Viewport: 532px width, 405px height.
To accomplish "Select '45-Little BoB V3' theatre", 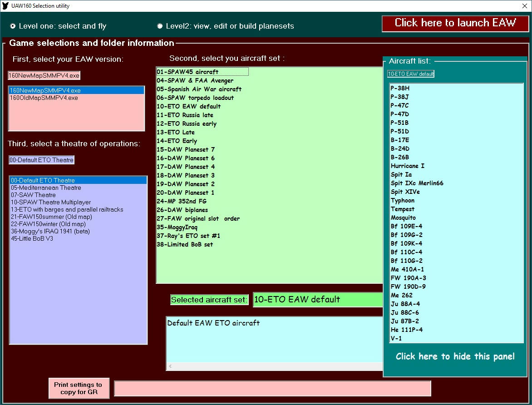I will pos(32,238).
